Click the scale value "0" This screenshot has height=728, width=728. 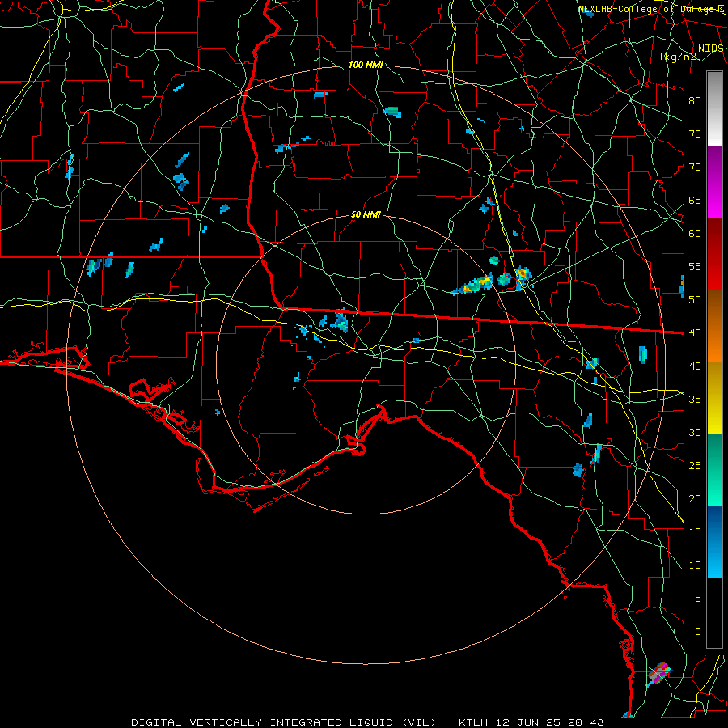(698, 632)
